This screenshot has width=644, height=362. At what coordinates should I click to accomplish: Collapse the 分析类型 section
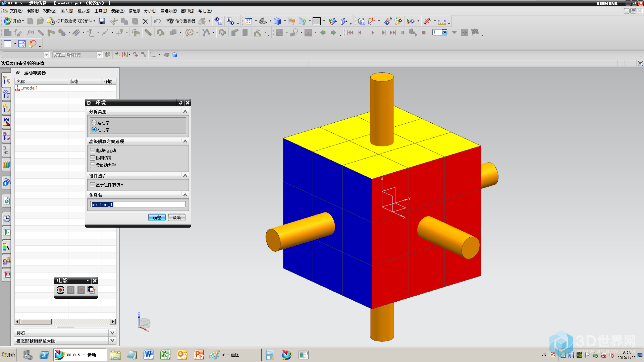[x=185, y=111]
